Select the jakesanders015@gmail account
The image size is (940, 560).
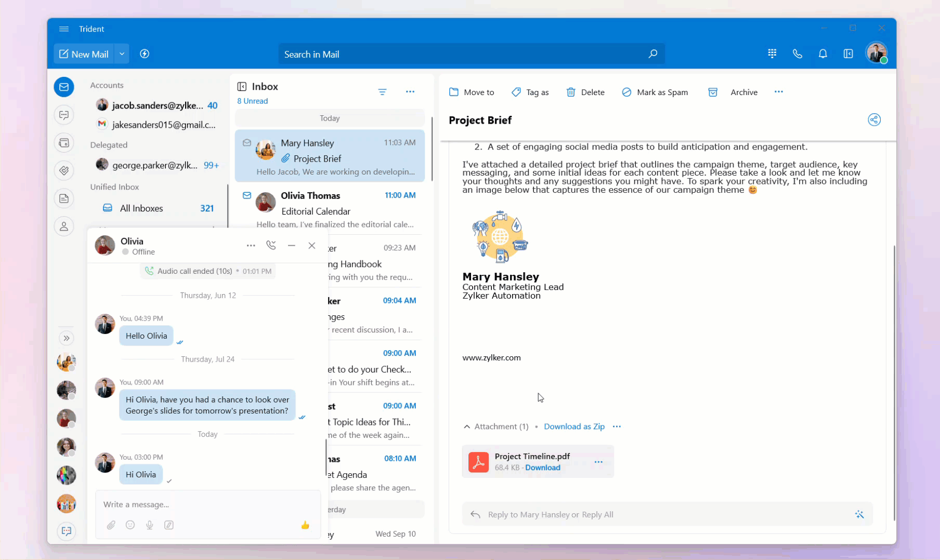pyautogui.click(x=156, y=125)
